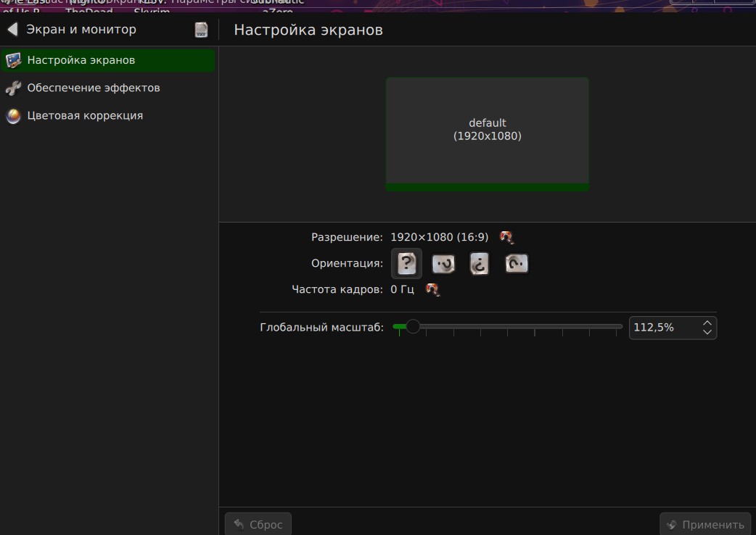Click the wrench icon for Обеспечение эффектов
The height and width of the screenshot is (535, 756).
tap(14, 88)
